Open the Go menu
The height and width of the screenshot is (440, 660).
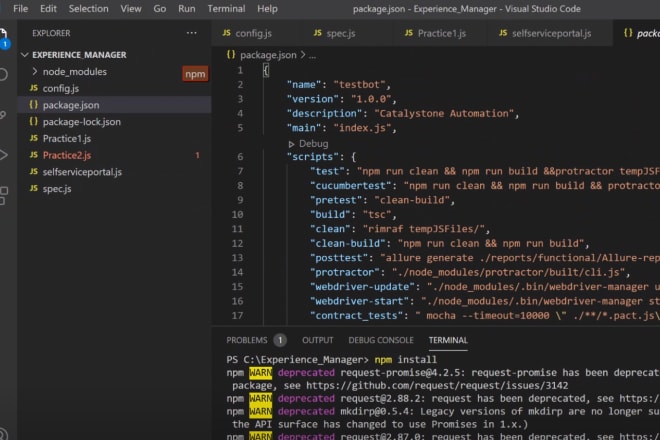coord(160,8)
